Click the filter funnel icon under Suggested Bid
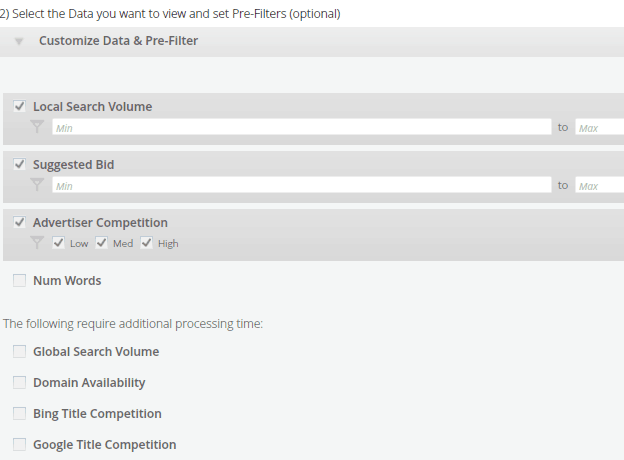The height and width of the screenshot is (460, 624). pyautogui.click(x=37, y=185)
